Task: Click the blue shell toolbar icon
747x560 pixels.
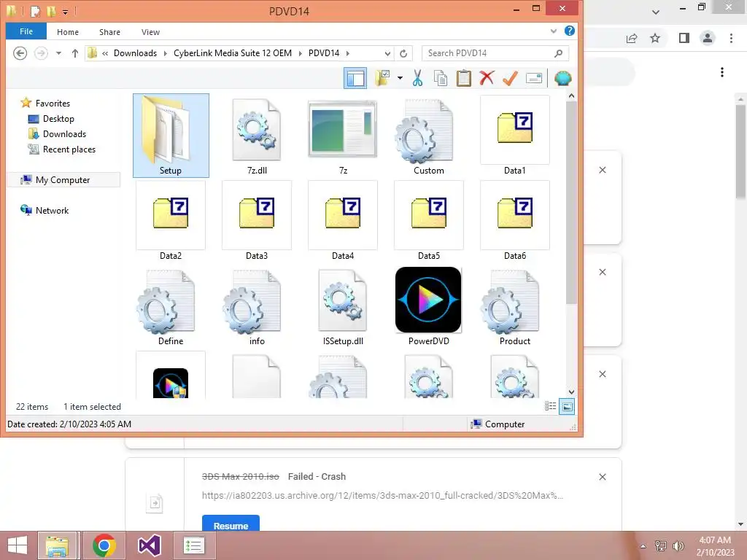Action: (x=562, y=78)
